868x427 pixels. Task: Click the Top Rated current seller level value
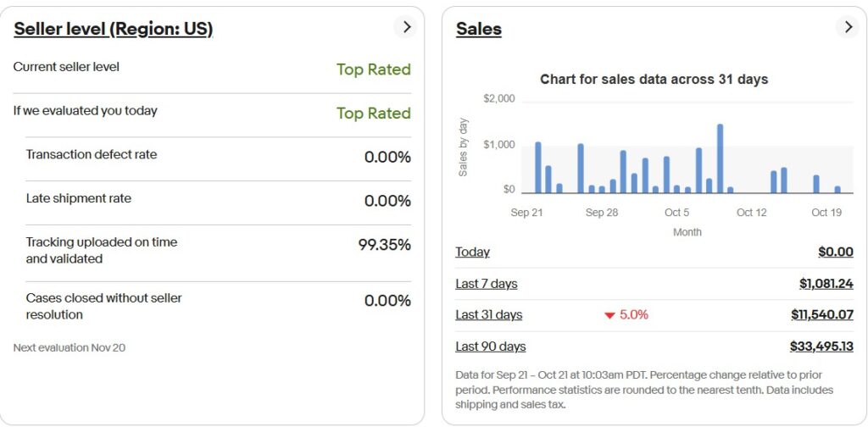click(x=373, y=69)
